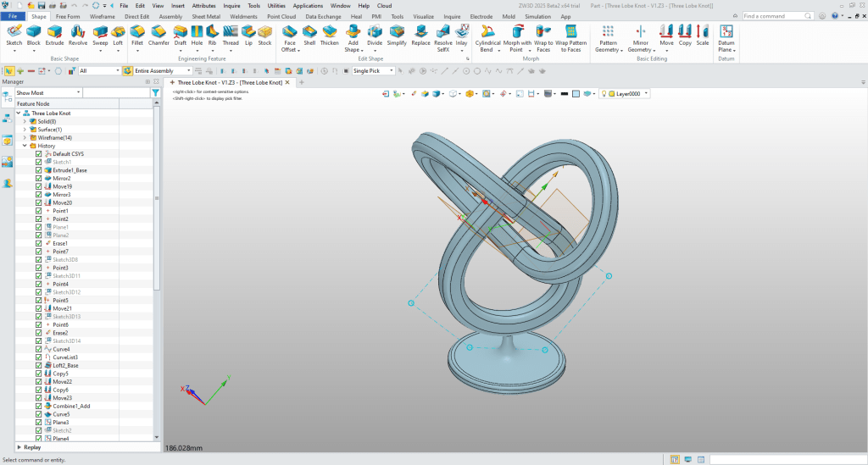This screenshot has width=868, height=465.
Task: Open the Attributes menu
Action: point(203,5)
